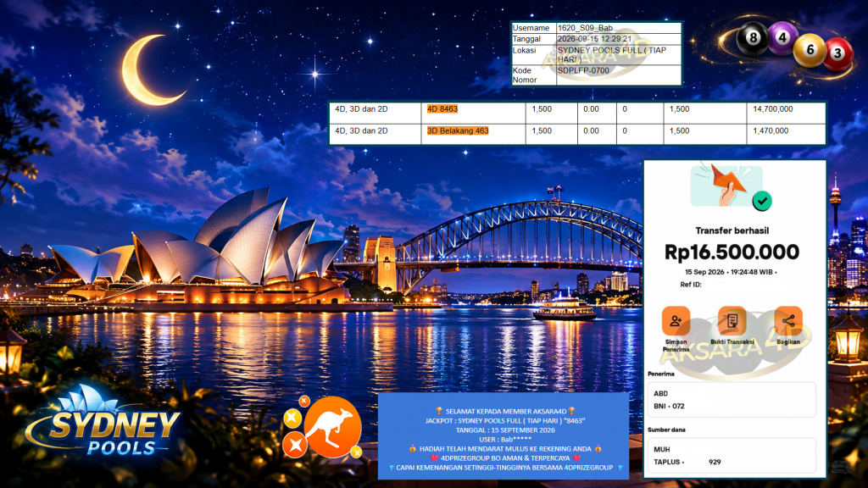Click the 1,470,000 prize value
Viewport: 868px width, 488px height.
tap(771, 130)
